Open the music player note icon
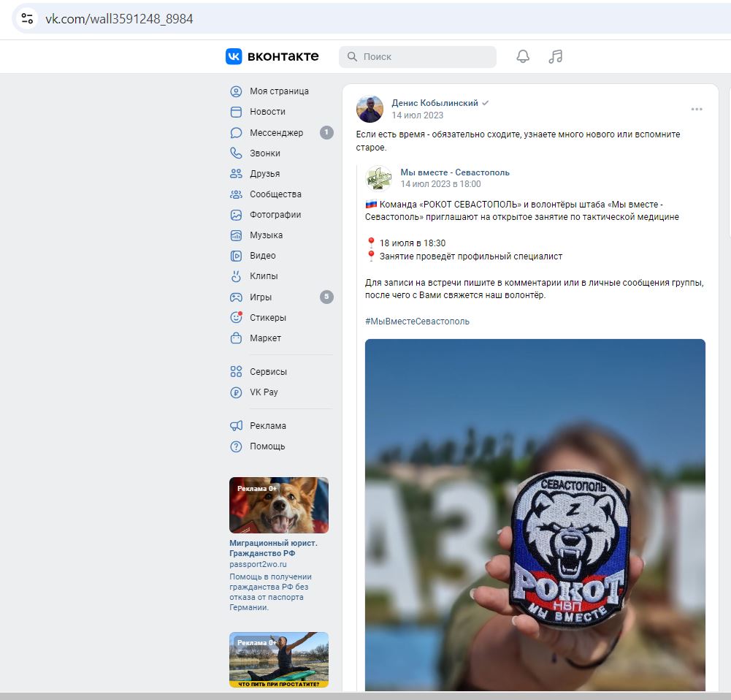Viewport: 731px width, 700px height. (x=555, y=56)
